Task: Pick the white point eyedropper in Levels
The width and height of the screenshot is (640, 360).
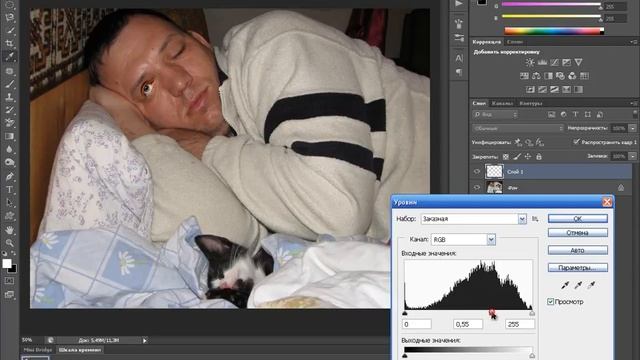Action: point(591,285)
